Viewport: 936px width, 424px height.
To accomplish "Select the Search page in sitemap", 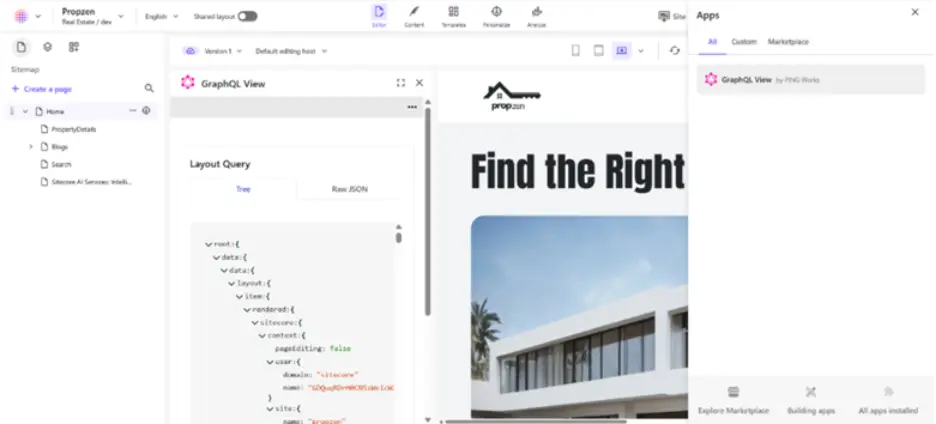I will pyautogui.click(x=61, y=164).
